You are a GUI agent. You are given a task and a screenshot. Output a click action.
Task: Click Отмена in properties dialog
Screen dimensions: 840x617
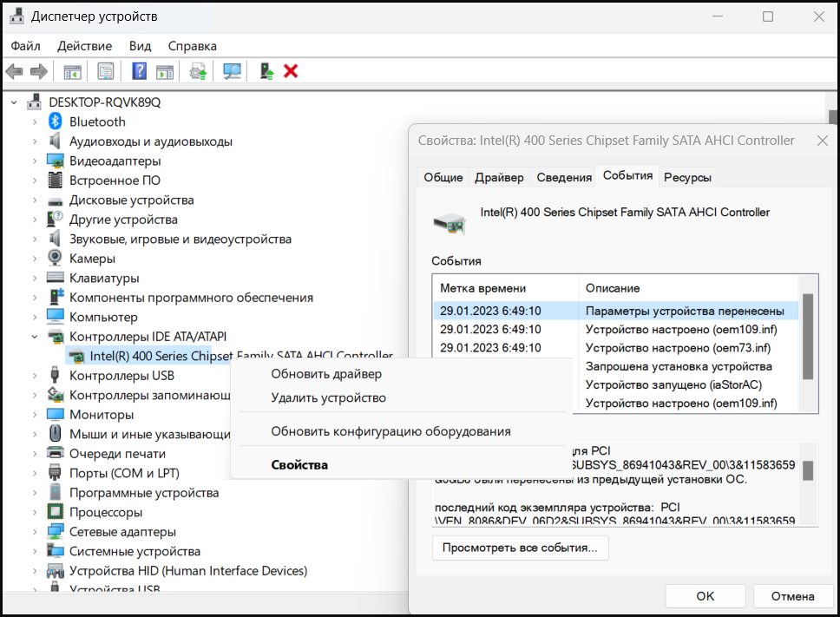click(x=793, y=596)
